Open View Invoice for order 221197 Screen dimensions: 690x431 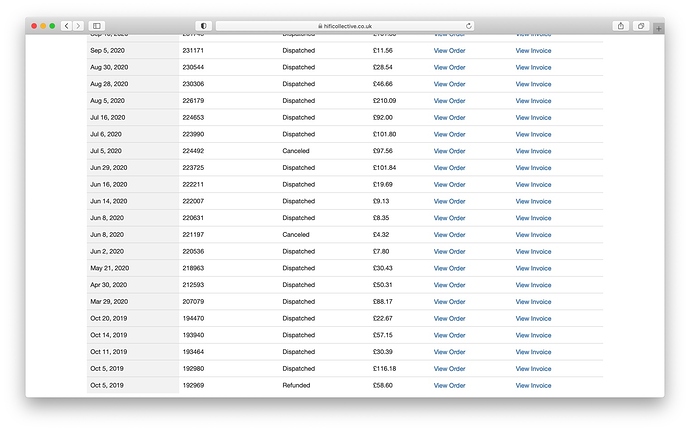click(x=533, y=235)
